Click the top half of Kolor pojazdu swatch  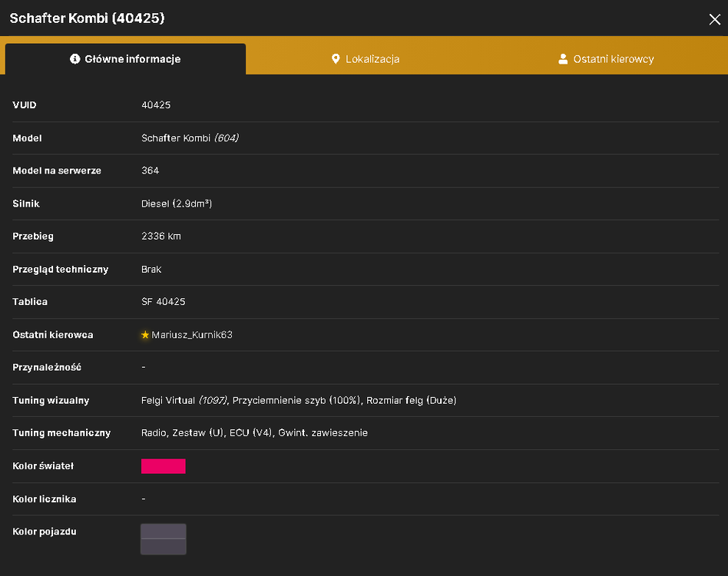[164, 531]
